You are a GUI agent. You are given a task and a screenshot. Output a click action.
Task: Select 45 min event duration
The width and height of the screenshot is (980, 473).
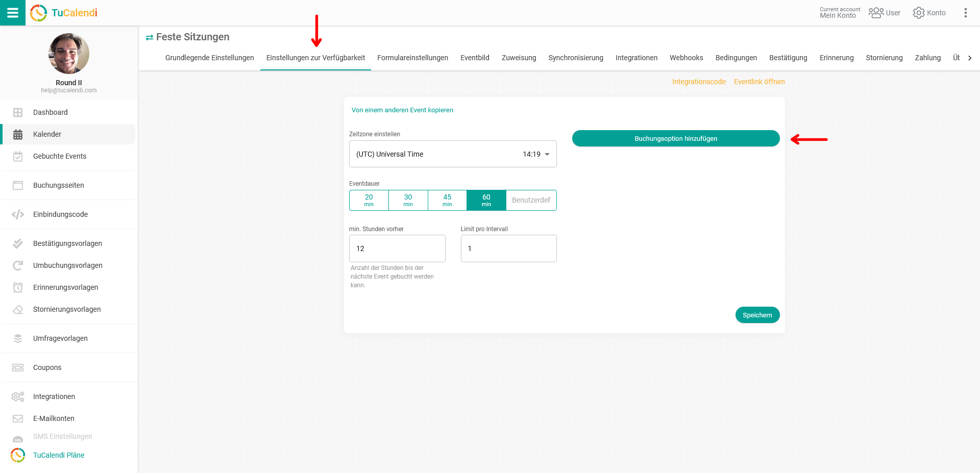click(x=447, y=200)
